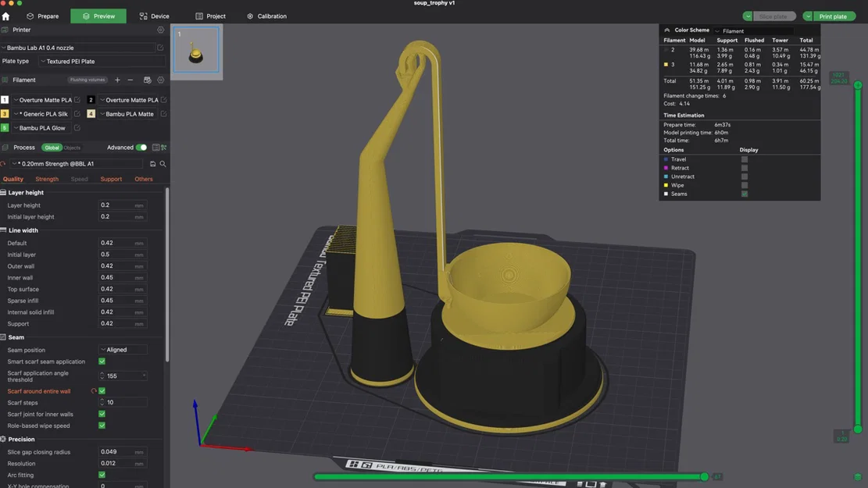The height and width of the screenshot is (488, 868).
Task: Switch to the Project tab
Action: pos(210,16)
